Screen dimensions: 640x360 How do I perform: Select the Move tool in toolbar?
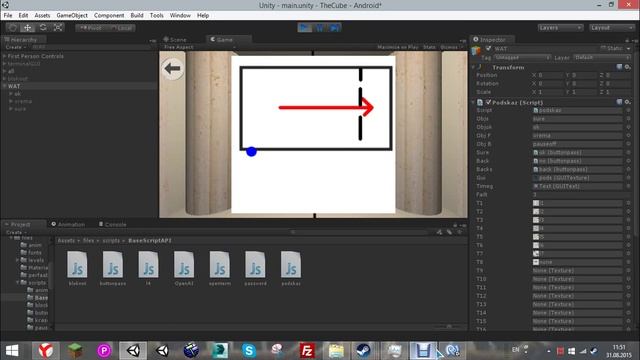pos(28,28)
